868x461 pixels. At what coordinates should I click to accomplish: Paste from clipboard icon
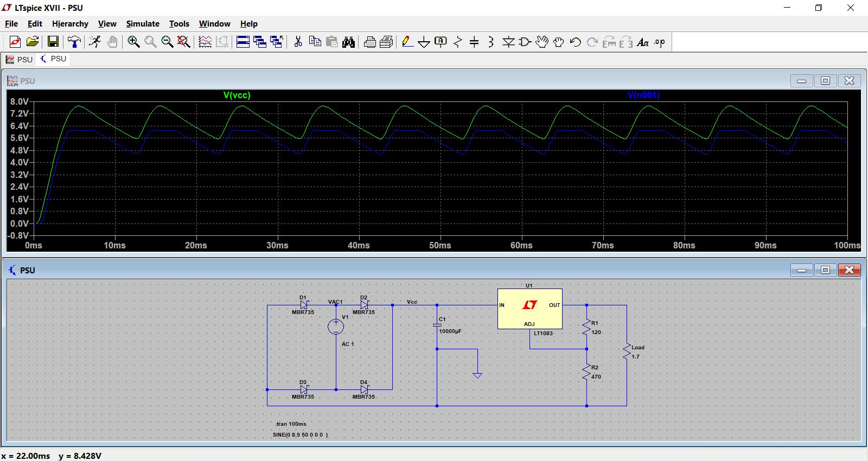[x=332, y=42]
